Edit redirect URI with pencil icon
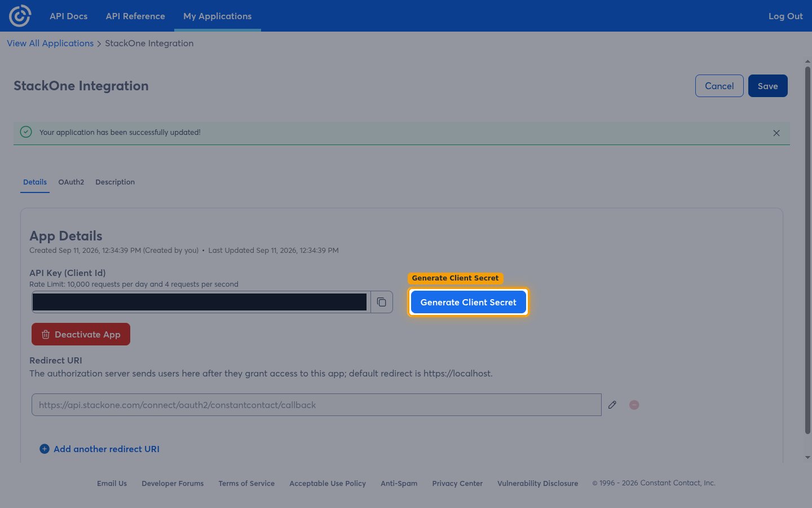Image resolution: width=812 pixels, height=508 pixels. (x=612, y=405)
